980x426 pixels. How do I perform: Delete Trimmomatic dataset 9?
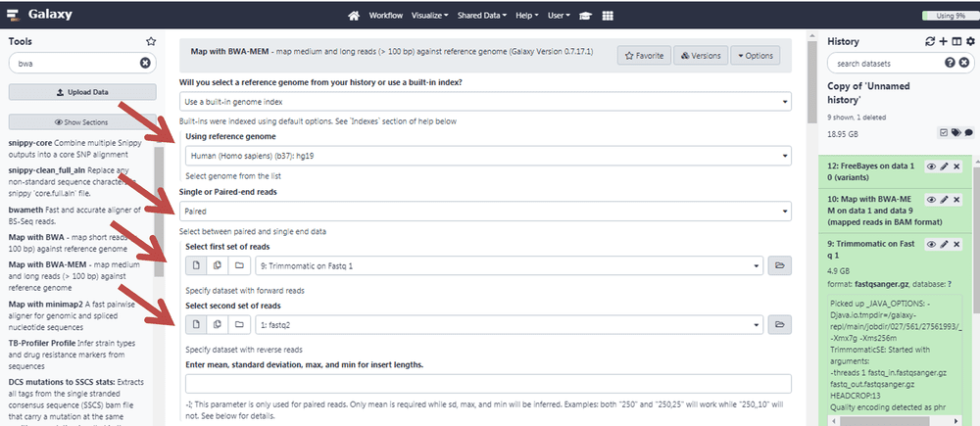point(956,245)
